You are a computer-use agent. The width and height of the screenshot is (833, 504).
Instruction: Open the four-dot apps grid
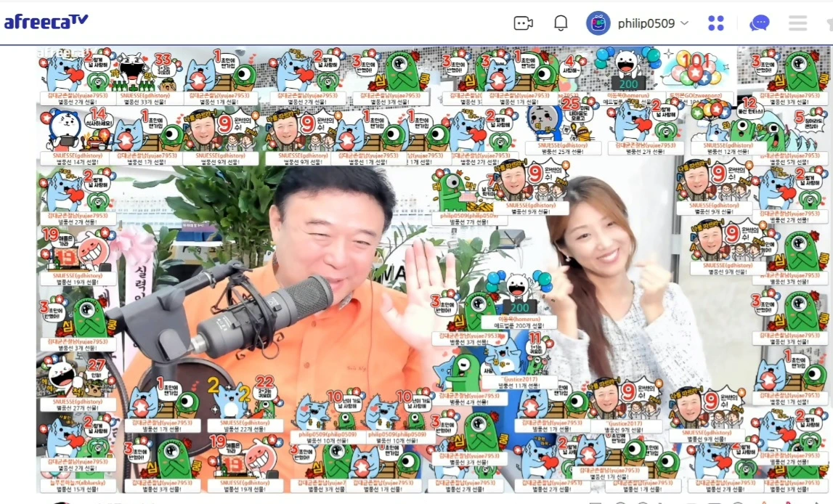(716, 23)
